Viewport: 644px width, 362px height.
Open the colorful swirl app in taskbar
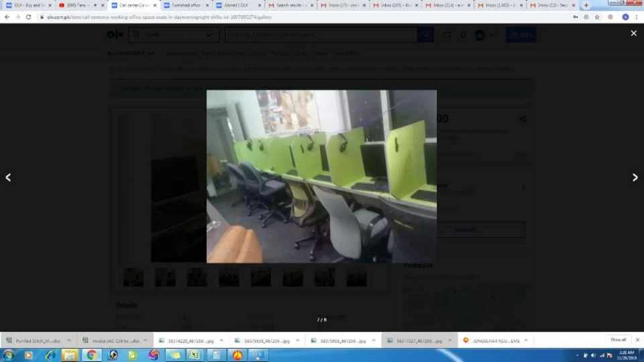point(154,355)
